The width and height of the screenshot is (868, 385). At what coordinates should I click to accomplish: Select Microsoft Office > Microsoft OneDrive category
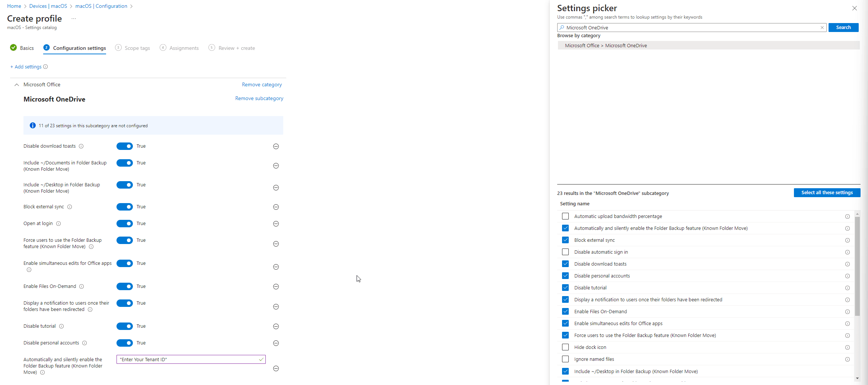(x=708, y=45)
